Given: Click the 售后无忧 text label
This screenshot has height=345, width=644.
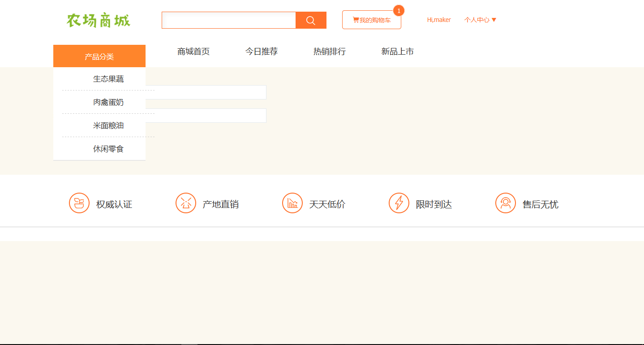Looking at the screenshot, I should 541,204.
